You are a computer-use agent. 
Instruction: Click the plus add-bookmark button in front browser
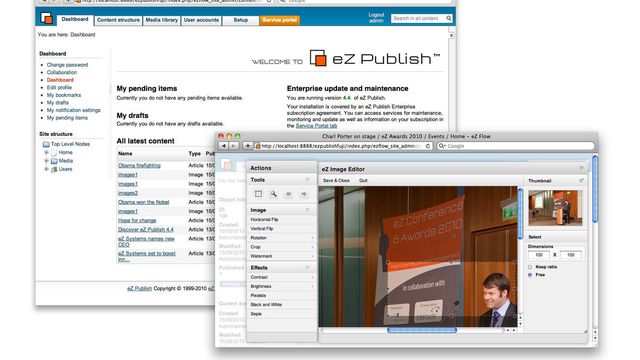pos(247,146)
